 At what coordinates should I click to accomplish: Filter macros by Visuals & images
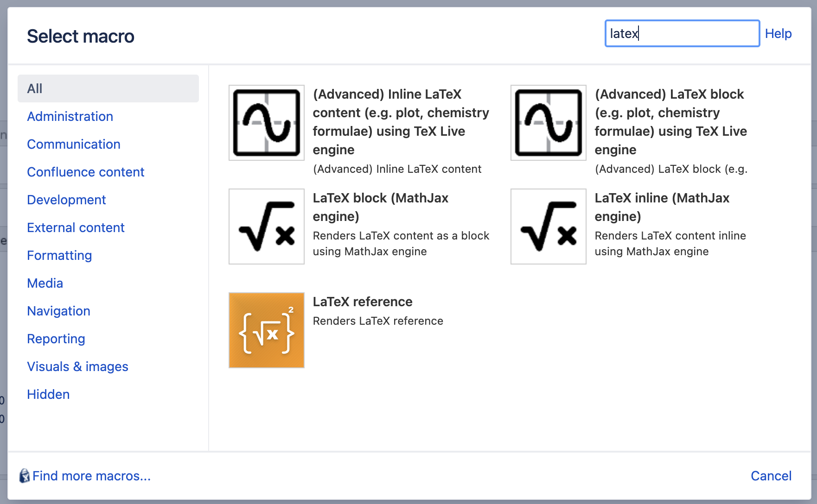coord(77,366)
